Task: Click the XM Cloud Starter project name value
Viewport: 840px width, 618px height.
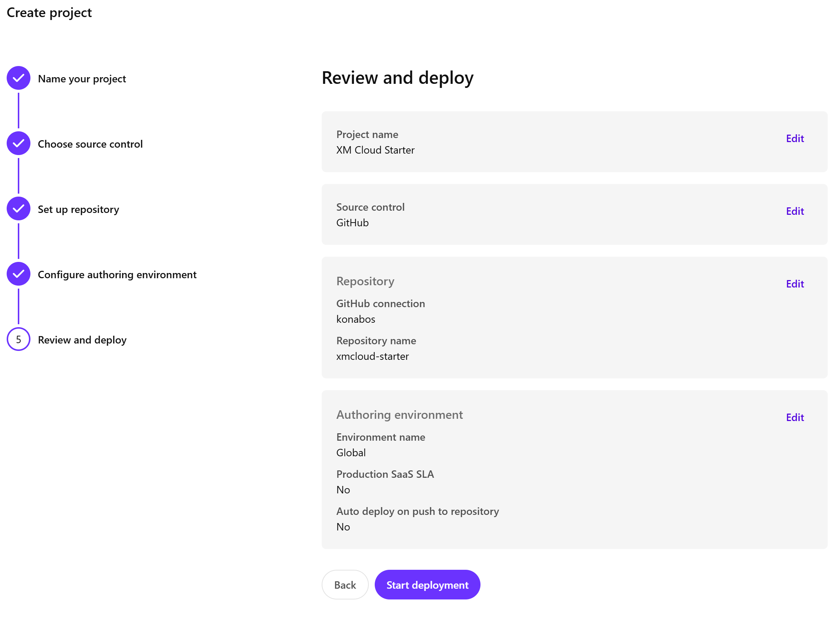Action: (375, 150)
